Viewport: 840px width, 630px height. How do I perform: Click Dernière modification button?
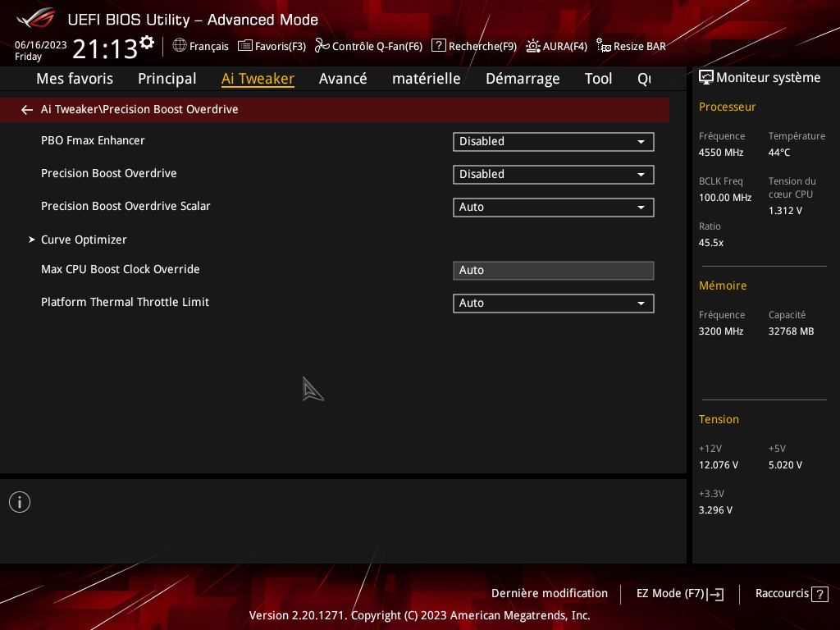550,593
